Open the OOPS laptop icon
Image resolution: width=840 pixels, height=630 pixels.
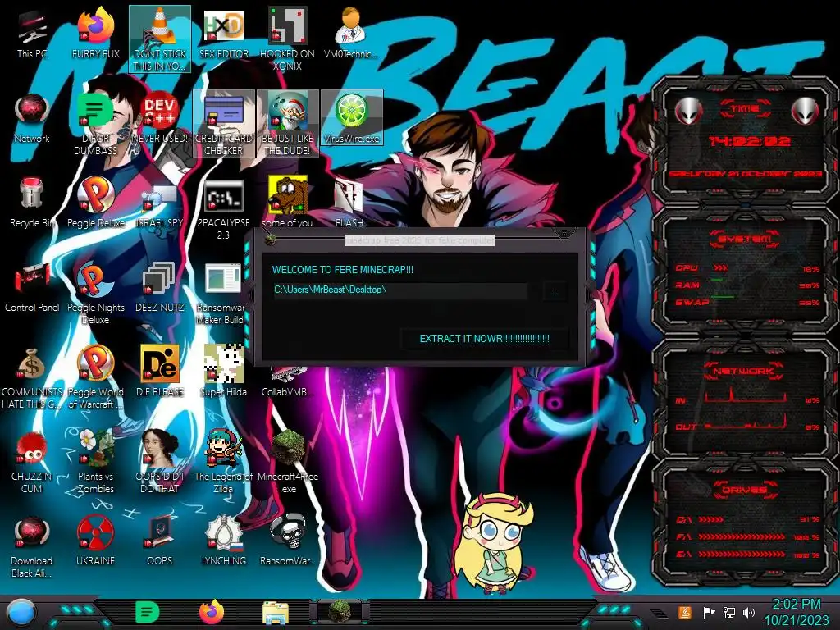(x=160, y=541)
